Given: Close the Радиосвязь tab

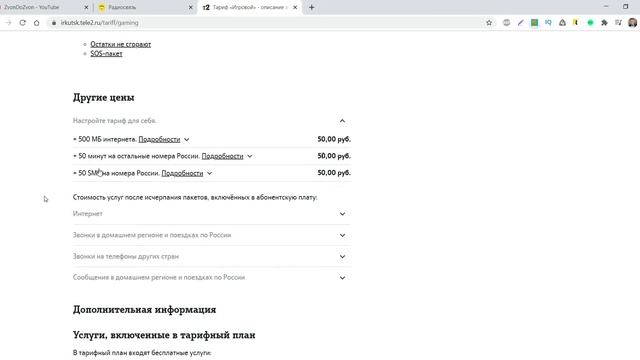Looking at the screenshot, I should tap(191, 7).
